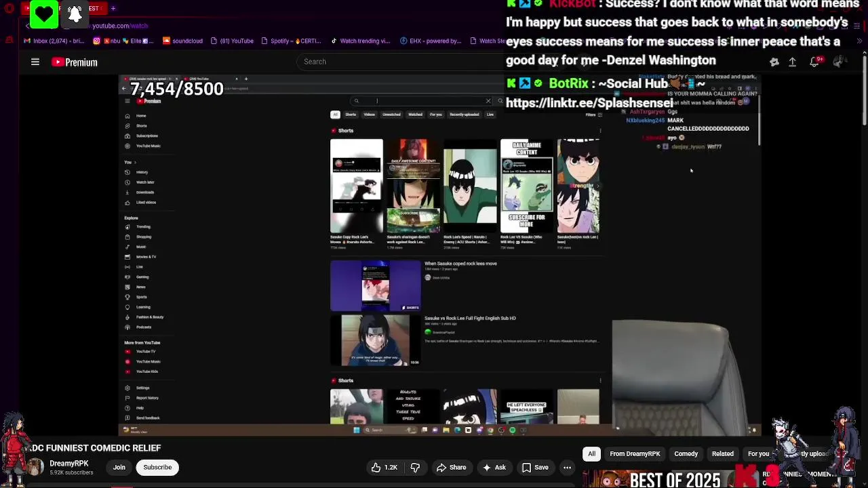Open the hamburger guide menu beside Premium
The height and width of the screenshot is (488, 868).
click(35, 62)
